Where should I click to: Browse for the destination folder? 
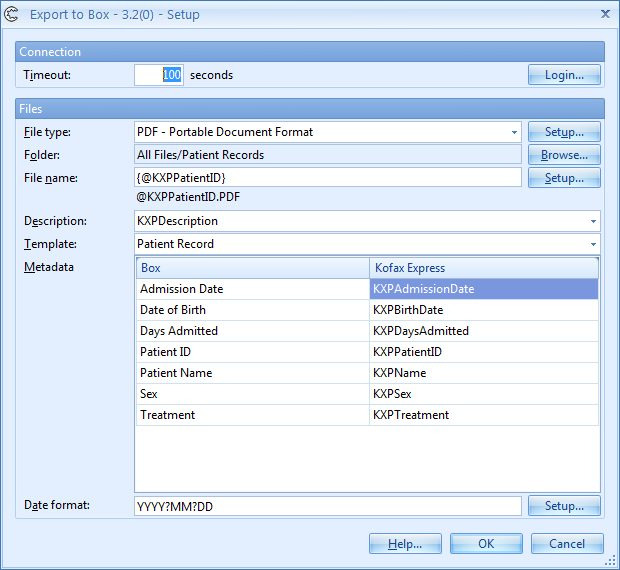pos(564,155)
